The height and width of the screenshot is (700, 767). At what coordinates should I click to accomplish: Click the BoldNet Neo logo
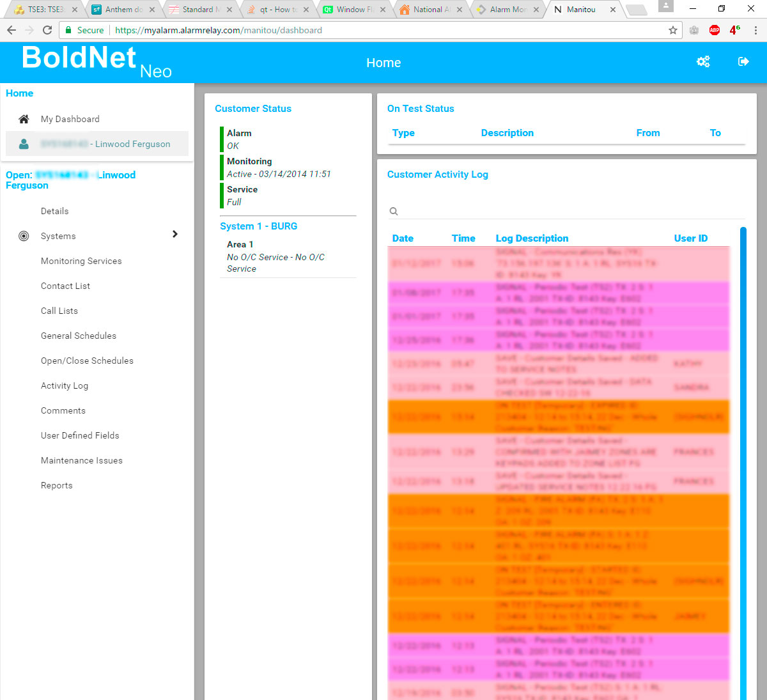[x=97, y=62]
